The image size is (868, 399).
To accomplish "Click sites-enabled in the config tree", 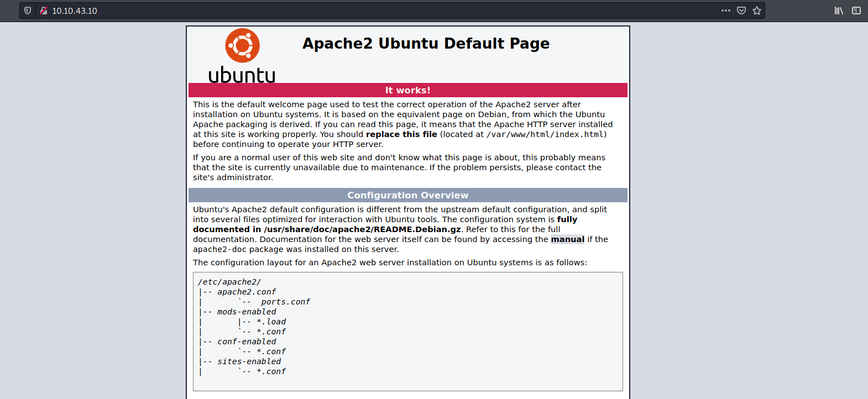I will click(x=249, y=361).
